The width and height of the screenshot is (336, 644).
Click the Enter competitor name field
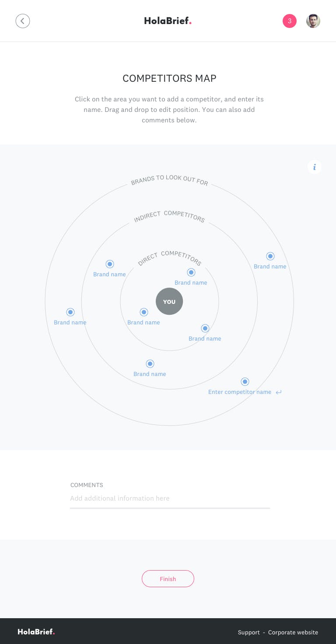[240, 392]
